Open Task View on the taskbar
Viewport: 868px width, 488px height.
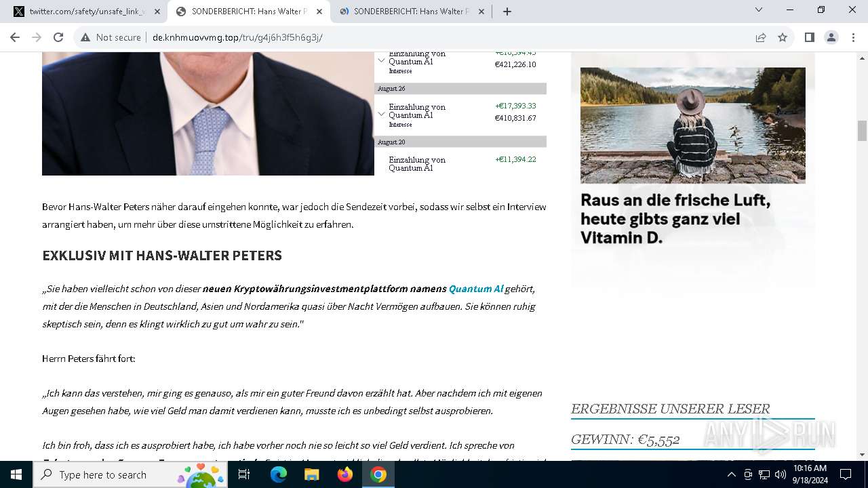coord(244,474)
